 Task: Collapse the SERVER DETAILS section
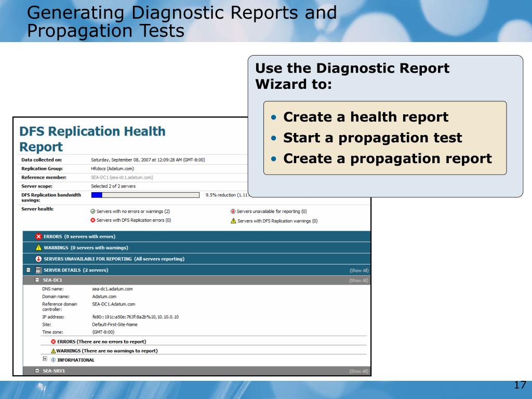coord(28,270)
